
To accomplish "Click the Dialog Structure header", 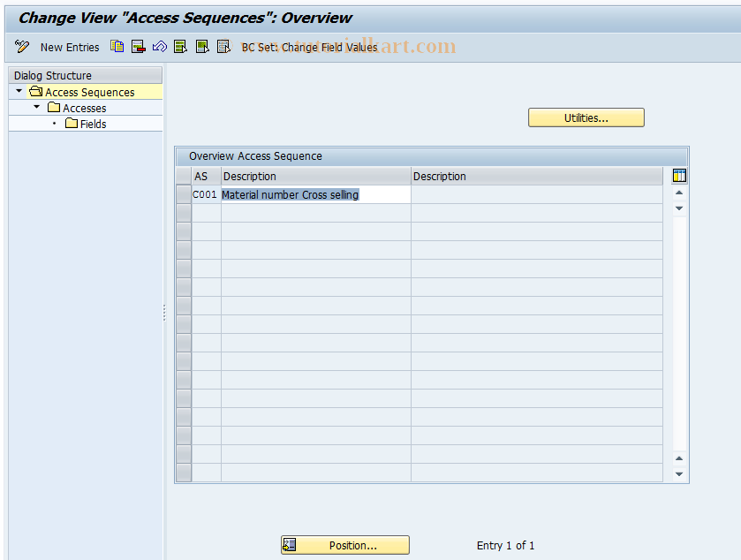I will [x=86, y=76].
